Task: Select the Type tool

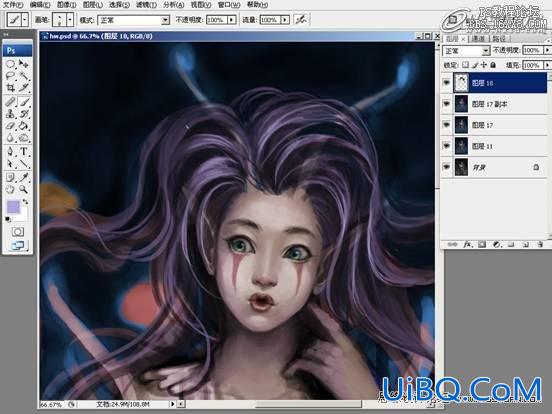Action: tap(24, 152)
